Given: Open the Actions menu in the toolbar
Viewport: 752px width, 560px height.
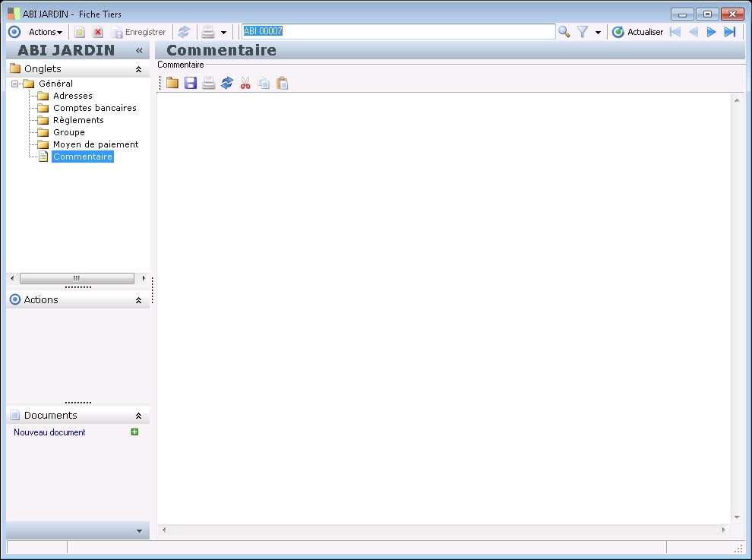Looking at the screenshot, I should 46,32.
